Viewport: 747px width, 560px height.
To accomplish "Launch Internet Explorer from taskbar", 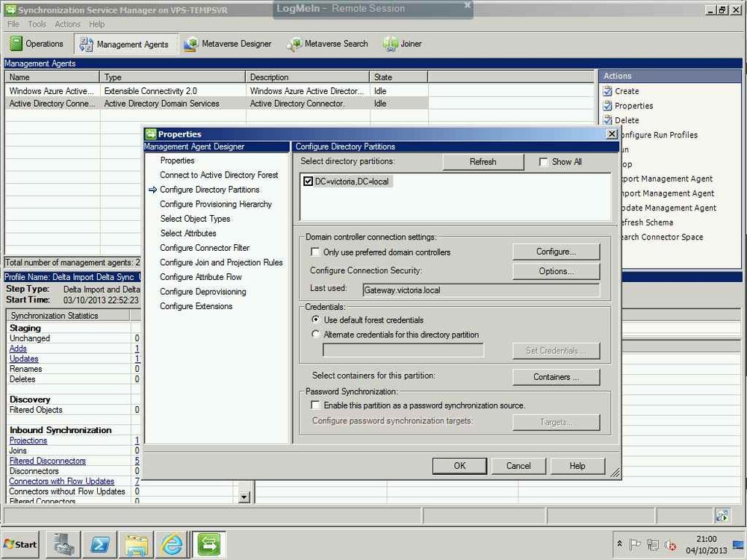I will [172, 544].
